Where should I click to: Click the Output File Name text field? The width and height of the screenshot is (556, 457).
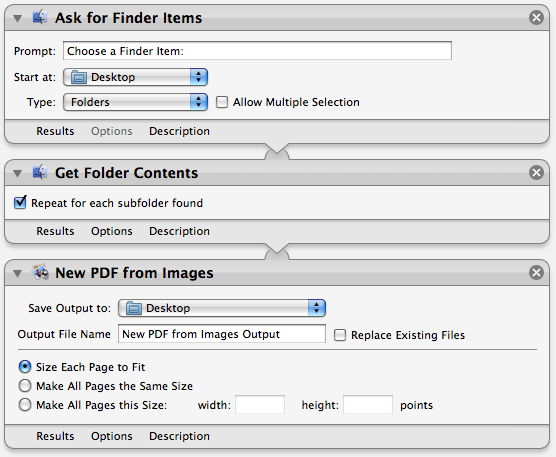(x=222, y=334)
